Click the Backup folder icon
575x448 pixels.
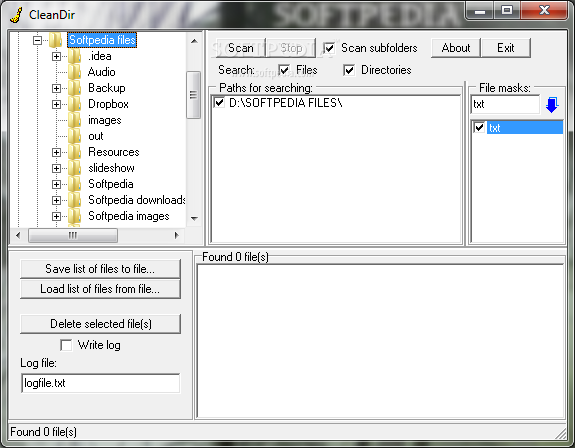[x=75, y=88]
